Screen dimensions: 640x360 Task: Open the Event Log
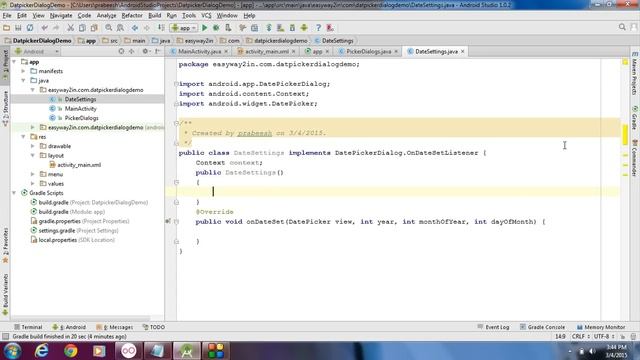(493, 327)
